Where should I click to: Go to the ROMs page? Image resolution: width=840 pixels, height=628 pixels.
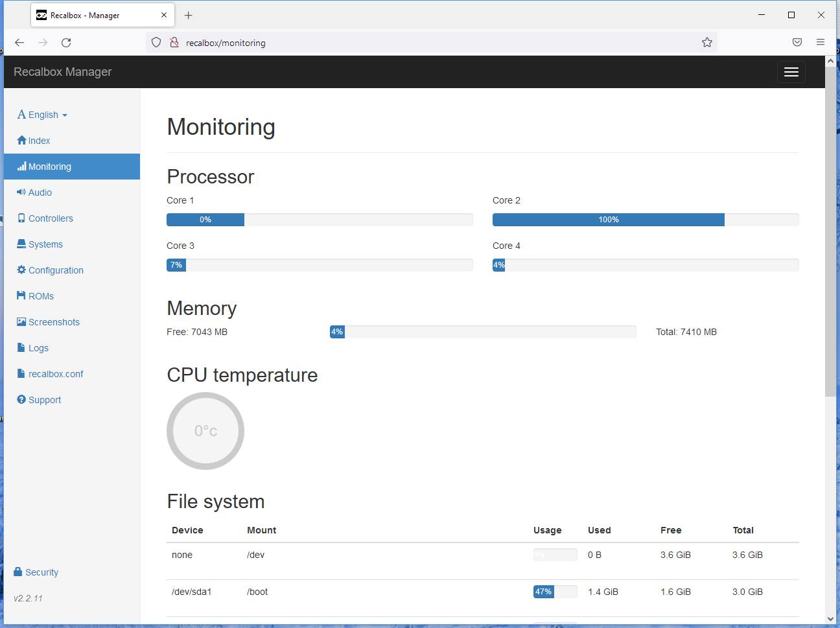tap(72, 296)
